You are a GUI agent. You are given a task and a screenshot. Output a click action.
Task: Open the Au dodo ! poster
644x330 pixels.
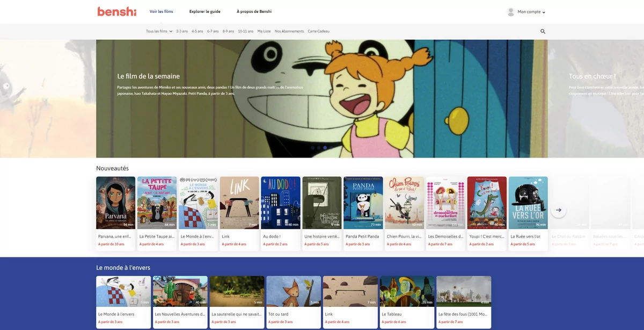click(281, 203)
